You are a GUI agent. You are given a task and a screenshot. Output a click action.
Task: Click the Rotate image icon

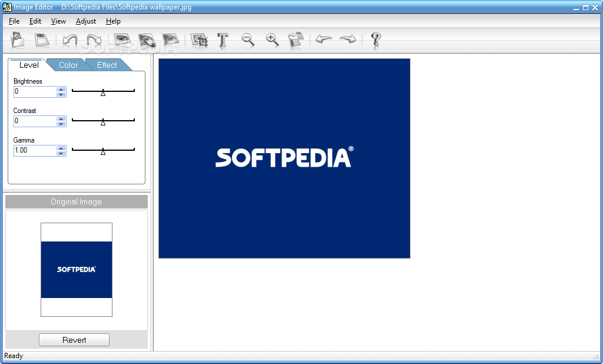click(296, 39)
